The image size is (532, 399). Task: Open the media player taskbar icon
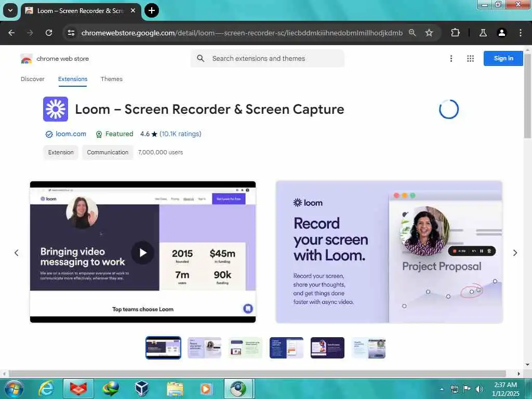[x=206, y=389]
